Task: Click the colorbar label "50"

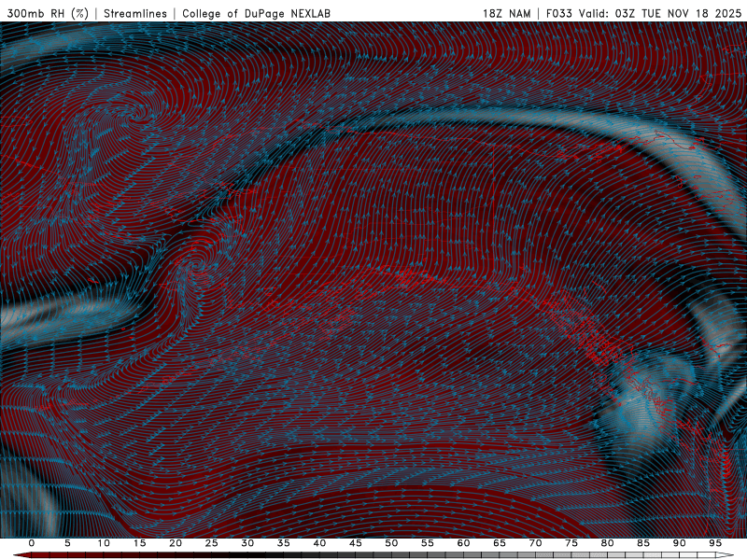Action: [x=391, y=543]
